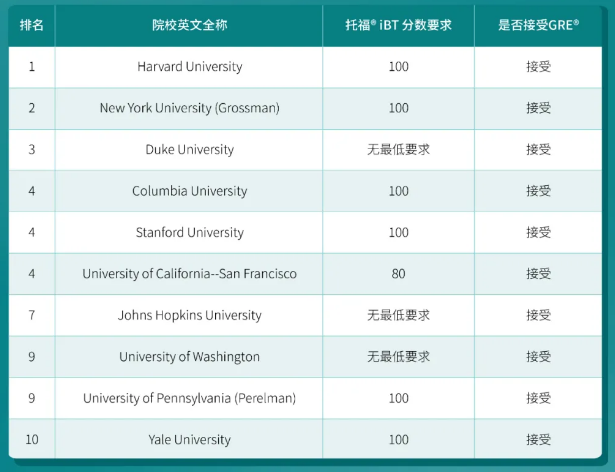This screenshot has width=615, height=472.
Task: Click 接受 in Duke University row
Action: (x=539, y=149)
